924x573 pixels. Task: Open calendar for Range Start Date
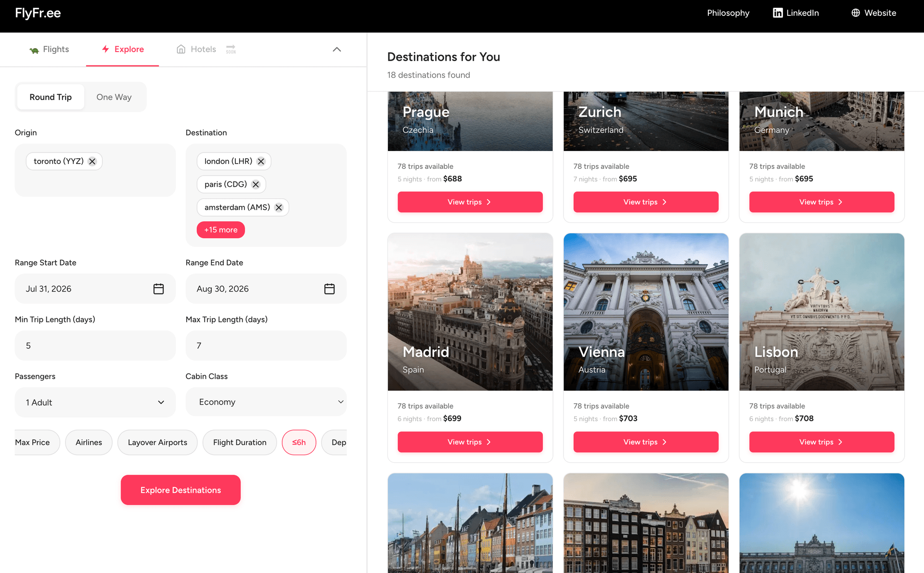158,289
